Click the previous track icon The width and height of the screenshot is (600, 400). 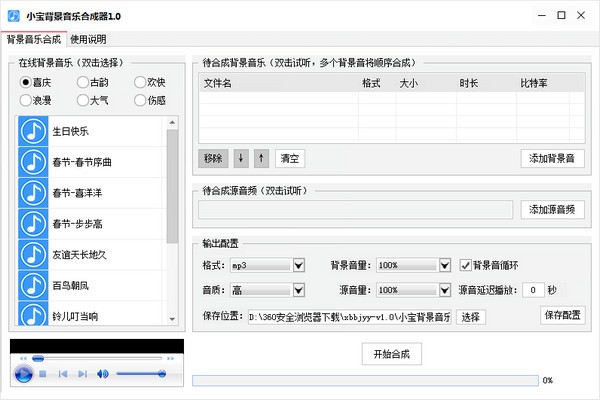pyautogui.click(x=62, y=374)
